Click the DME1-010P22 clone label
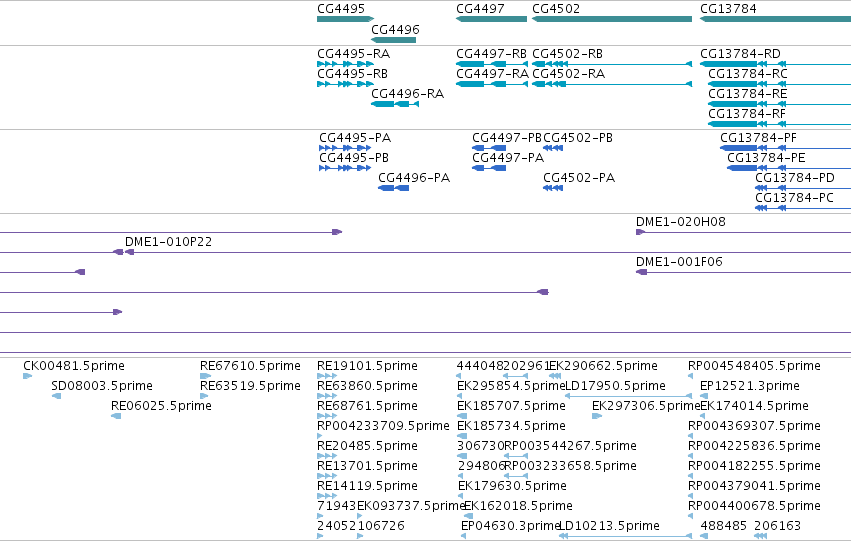This screenshot has height=541, width=851. click(168, 242)
